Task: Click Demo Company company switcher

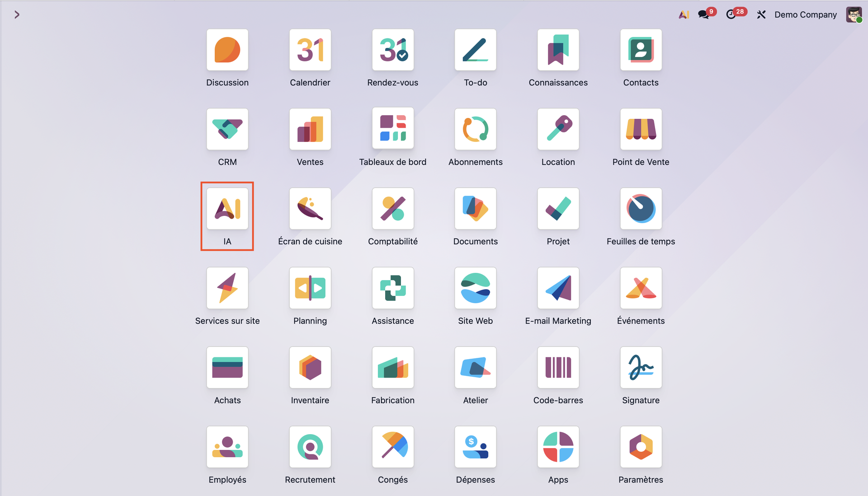Action: 805,15
